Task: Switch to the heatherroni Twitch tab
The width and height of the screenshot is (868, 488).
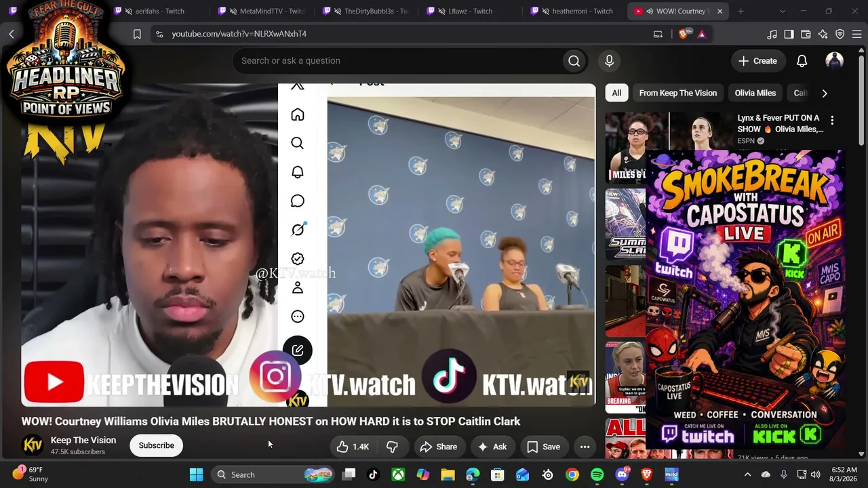Action: click(x=576, y=11)
